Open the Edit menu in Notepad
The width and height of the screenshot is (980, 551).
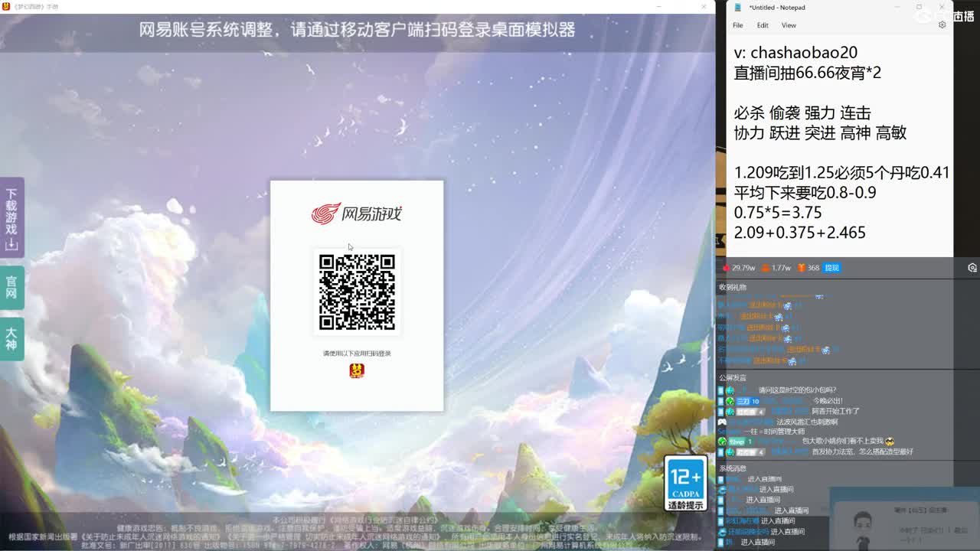pos(763,25)
